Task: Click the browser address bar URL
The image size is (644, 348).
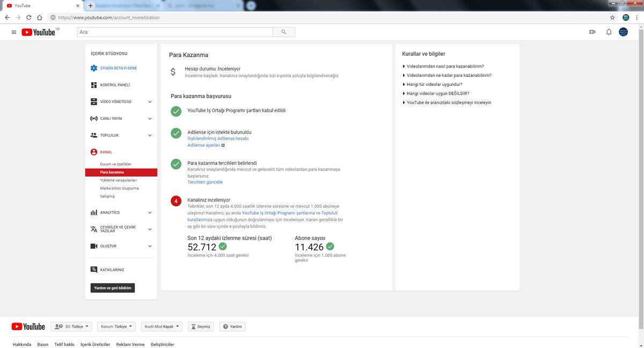Action: [x=109, y=17]
